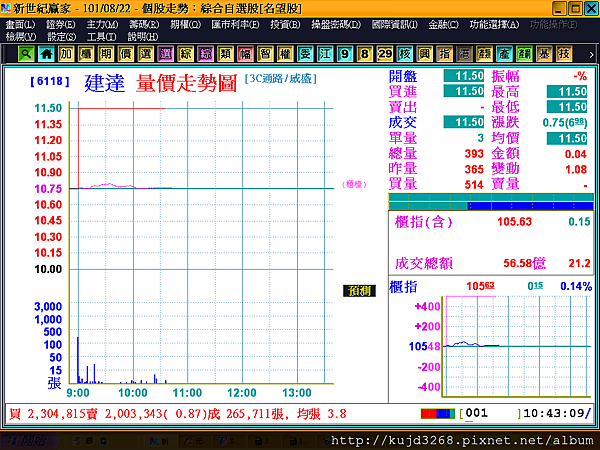Click the 總量 value 393

474,154
